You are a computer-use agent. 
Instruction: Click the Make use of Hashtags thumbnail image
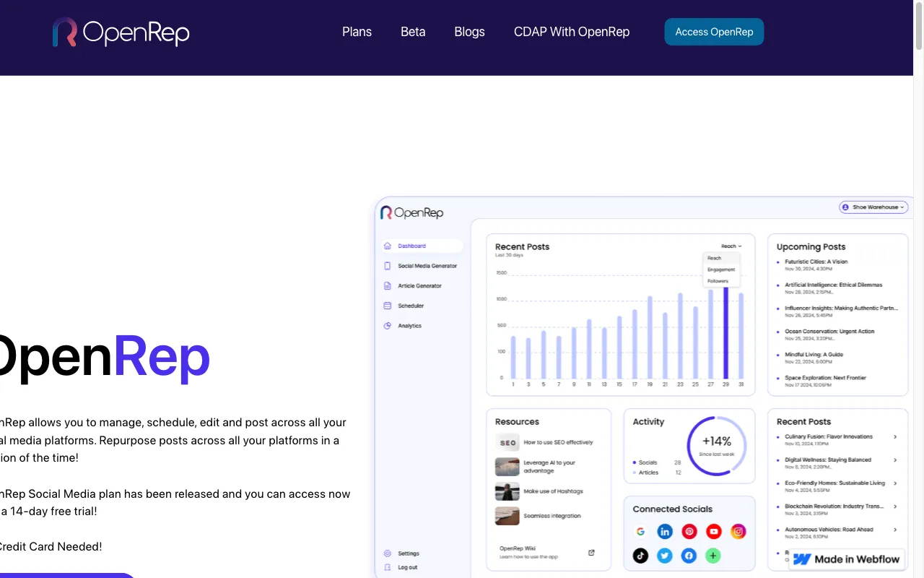pos(507,491)
